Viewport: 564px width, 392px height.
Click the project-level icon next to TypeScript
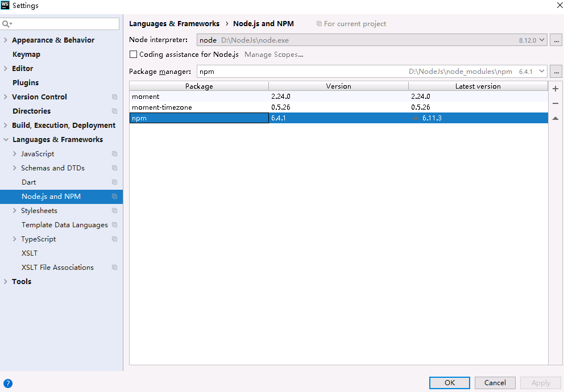(x=114, y=239)
